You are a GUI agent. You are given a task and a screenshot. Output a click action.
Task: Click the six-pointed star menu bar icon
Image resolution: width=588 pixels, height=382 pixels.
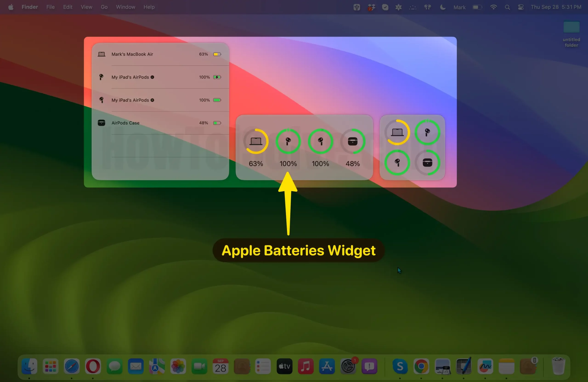tap(398, 7)
